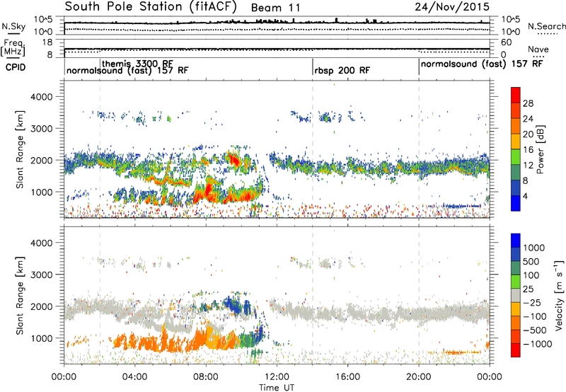This screenshot has width=566, height=392.
Task: Pick the bottom red segment of Velocity color bar
Action: click(x=516, y=350)
